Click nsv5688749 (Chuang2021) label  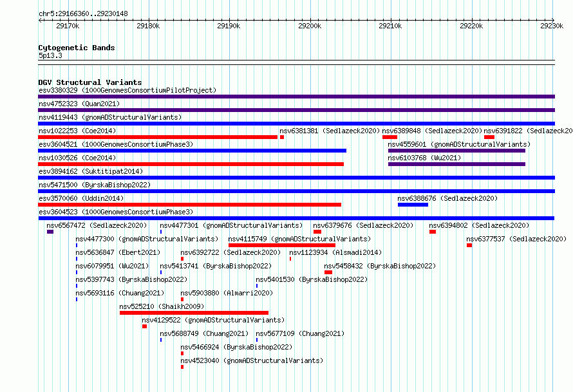coord(204,333)
